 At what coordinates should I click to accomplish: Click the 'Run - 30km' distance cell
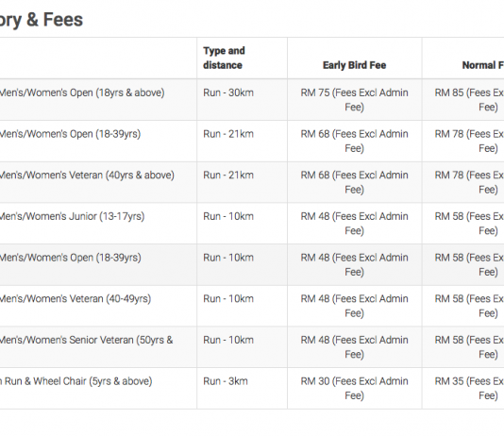click(x=228, y=92)
